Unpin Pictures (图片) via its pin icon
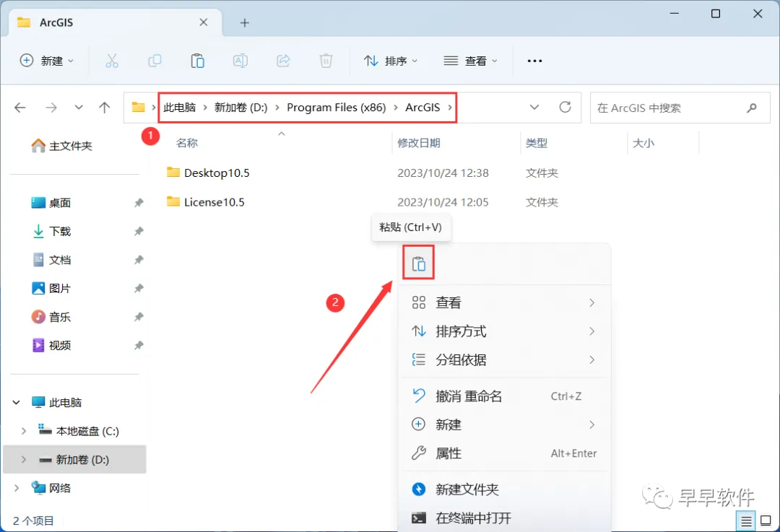780x532 pixels. (139, 288)
